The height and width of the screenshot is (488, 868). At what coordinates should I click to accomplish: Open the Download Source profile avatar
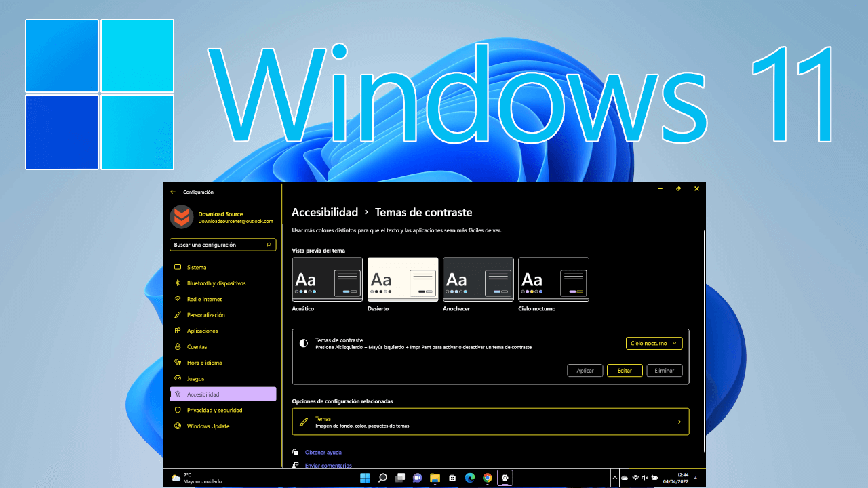[182, 217]
